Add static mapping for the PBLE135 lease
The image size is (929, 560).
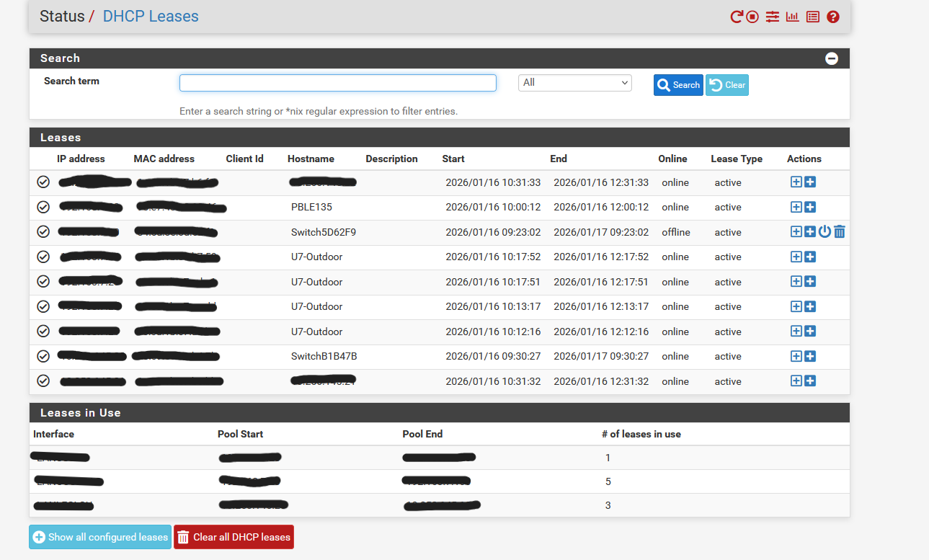pos(796,208)
